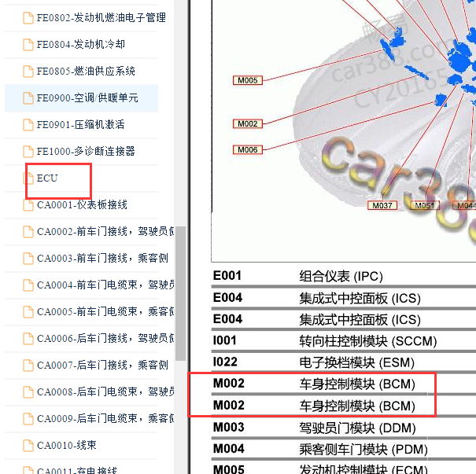Click file icon beside CA0007

click(28, 365)
